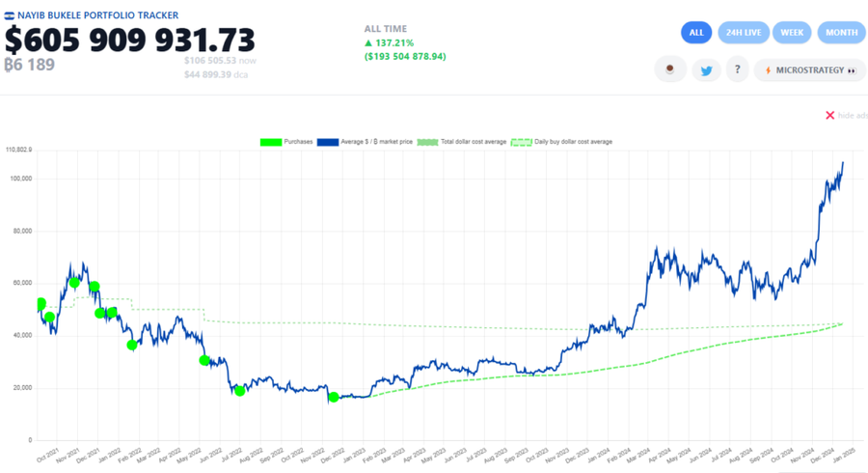
Task: Click the red X beside hide ads
Action: pos(829,115)
